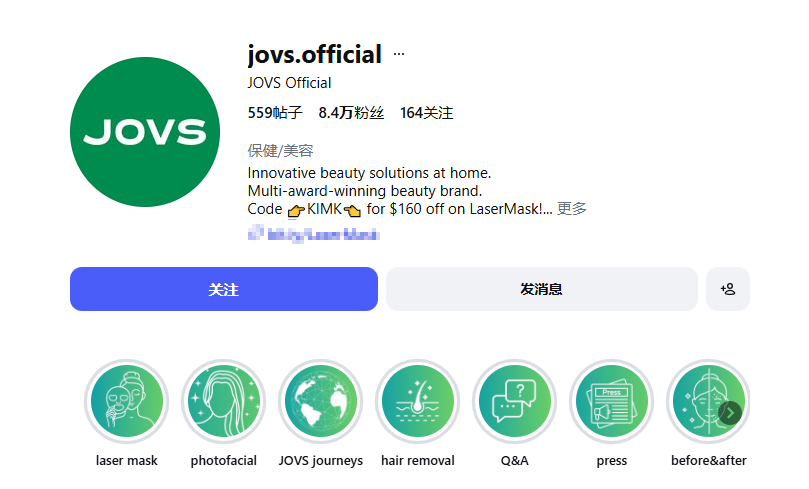Select the jovs.official username heading
The height and width of the screenshot is (489, 809).
pyautogui.click(x=315, y=54)
